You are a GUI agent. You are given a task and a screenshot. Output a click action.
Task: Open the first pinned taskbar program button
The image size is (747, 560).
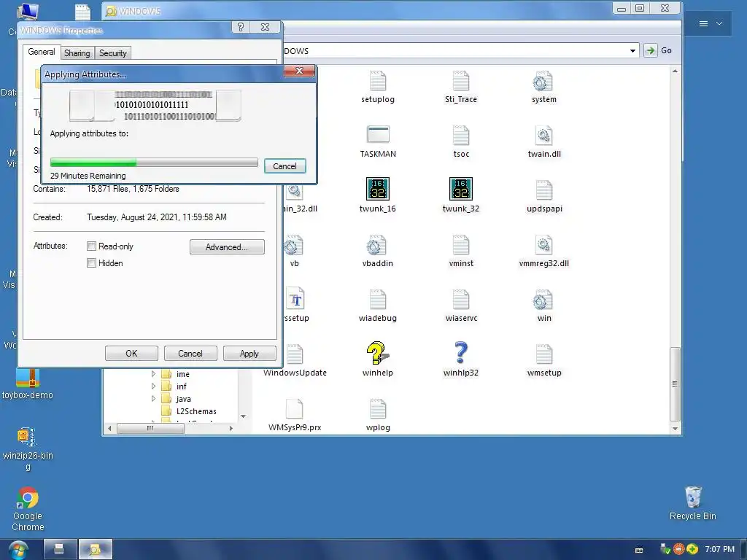pos(60,550)
